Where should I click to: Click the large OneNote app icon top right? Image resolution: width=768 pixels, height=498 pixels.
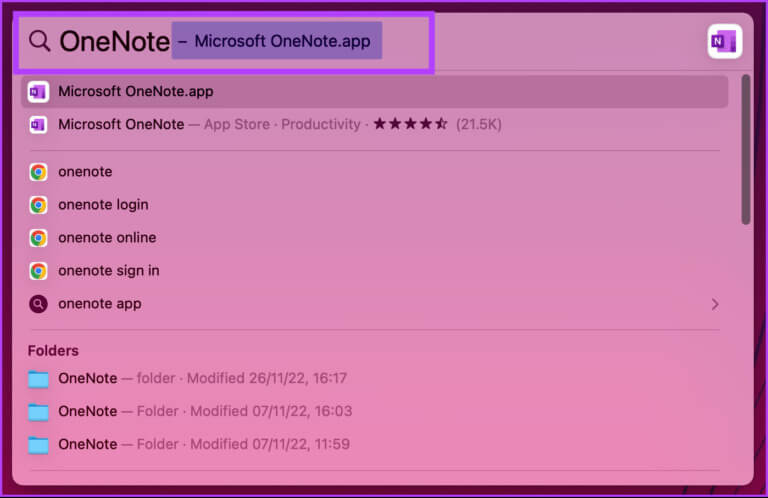coord(724,41)
